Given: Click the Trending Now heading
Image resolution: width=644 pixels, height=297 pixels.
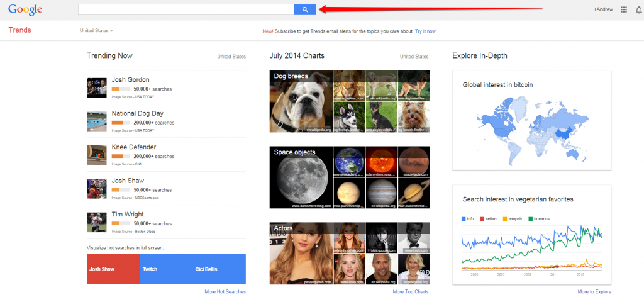Looking at the screenshot, I should (x=109, y=56).
